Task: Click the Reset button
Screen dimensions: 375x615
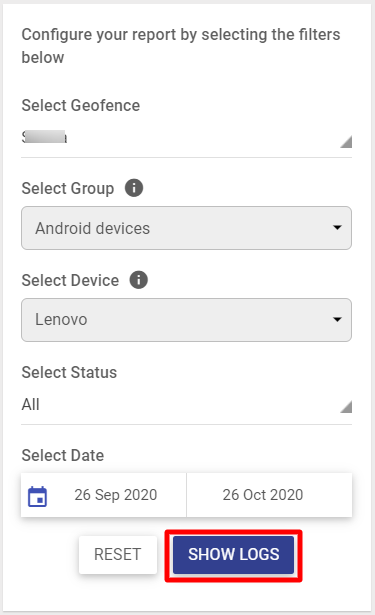Action: tap(118, 555)
